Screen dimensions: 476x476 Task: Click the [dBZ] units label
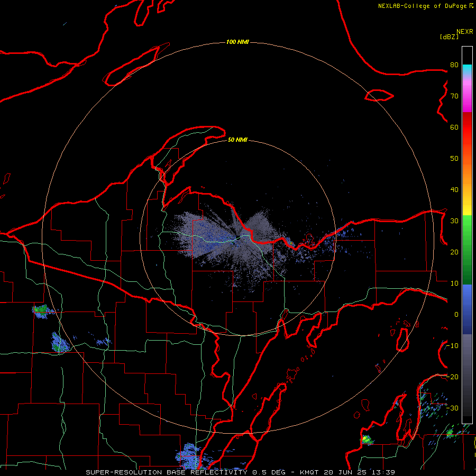[x=449, y=36]
